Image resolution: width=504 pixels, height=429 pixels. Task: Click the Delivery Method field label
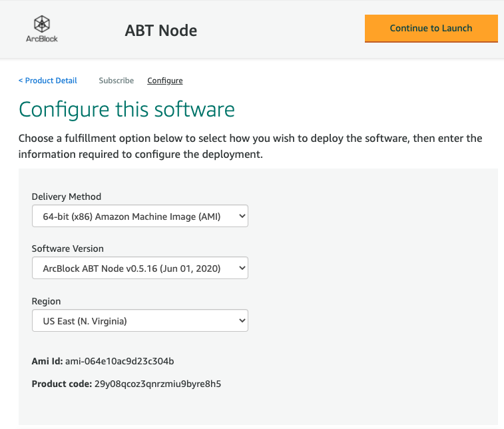point(67,197)
